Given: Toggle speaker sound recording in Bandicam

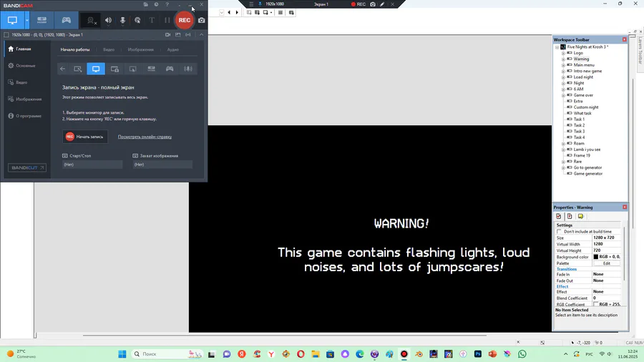Looking at the screenshot, I should 108,20.
